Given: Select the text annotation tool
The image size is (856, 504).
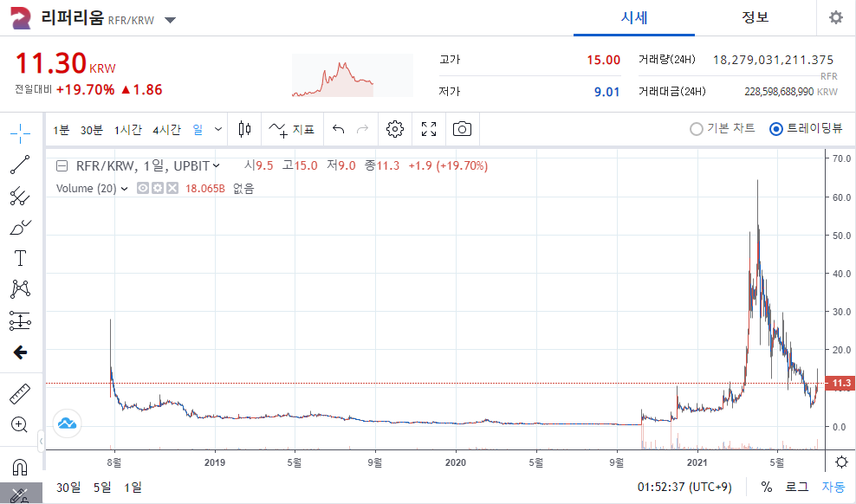Looking at the screenshot, I should [x=20, y=258].
